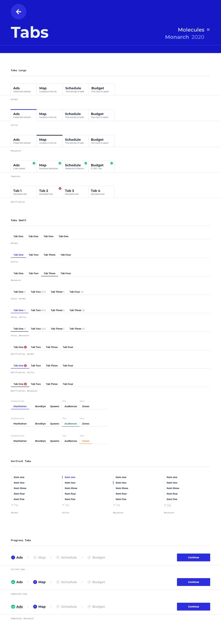This screenshot has width=221, height=644.
Task: Click the red notification badge on Tab 2
Action: [60, 188]
